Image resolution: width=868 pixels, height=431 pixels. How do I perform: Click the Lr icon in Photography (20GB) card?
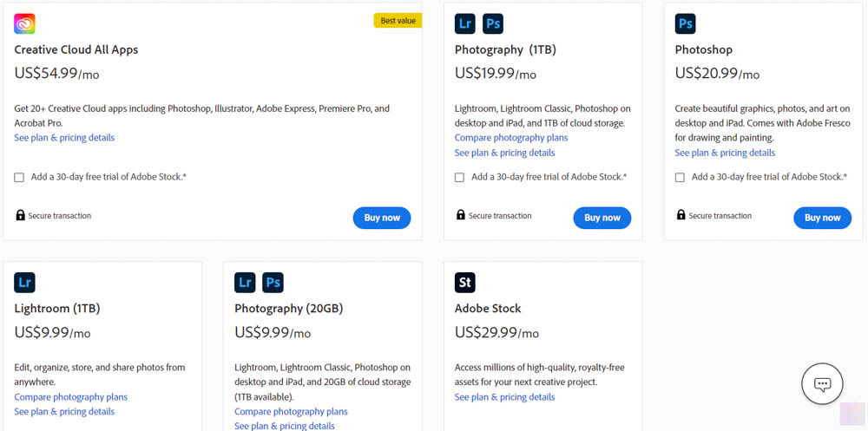click(x=245, y=283)
